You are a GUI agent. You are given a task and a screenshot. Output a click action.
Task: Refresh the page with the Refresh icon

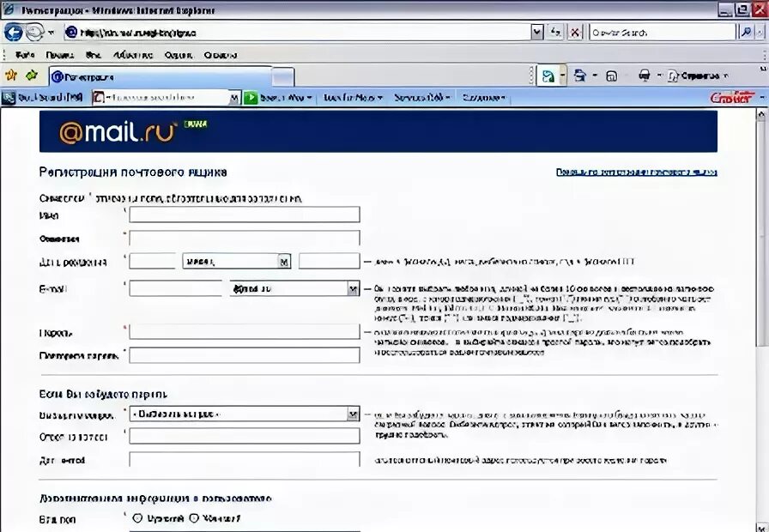pos(555,33)
